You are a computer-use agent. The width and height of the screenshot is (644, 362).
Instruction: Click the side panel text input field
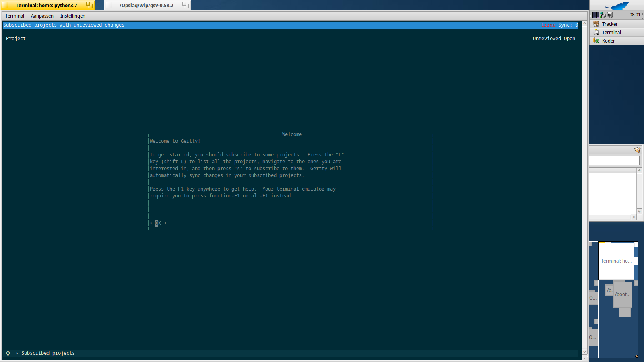(x=614, y=161)
